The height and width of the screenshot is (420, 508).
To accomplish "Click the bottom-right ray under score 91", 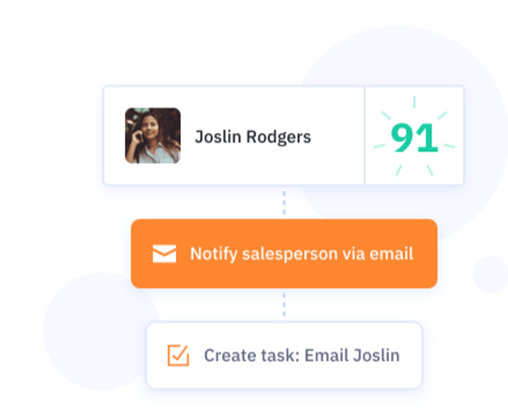I will (x=430, y=170).
